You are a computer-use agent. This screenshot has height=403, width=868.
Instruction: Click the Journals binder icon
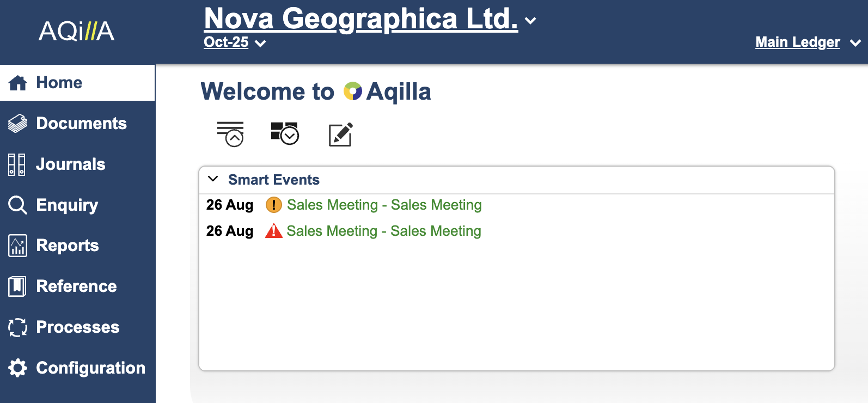tap(17, 164)
